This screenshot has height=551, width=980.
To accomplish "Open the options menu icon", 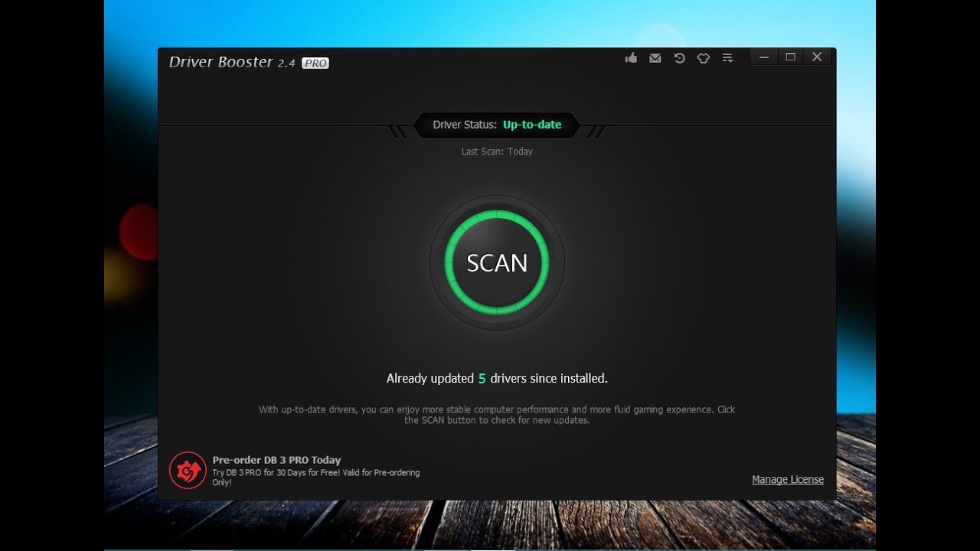I will (727, 57).
